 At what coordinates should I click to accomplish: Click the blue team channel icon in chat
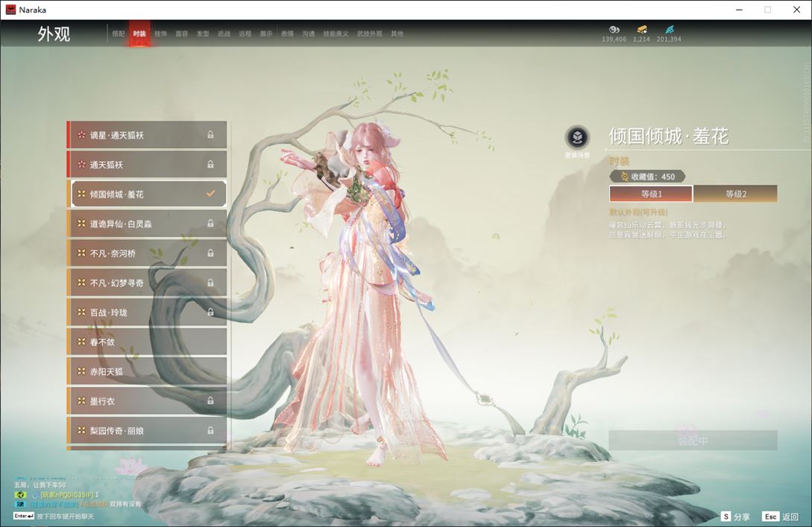click(x=20, y=504)
